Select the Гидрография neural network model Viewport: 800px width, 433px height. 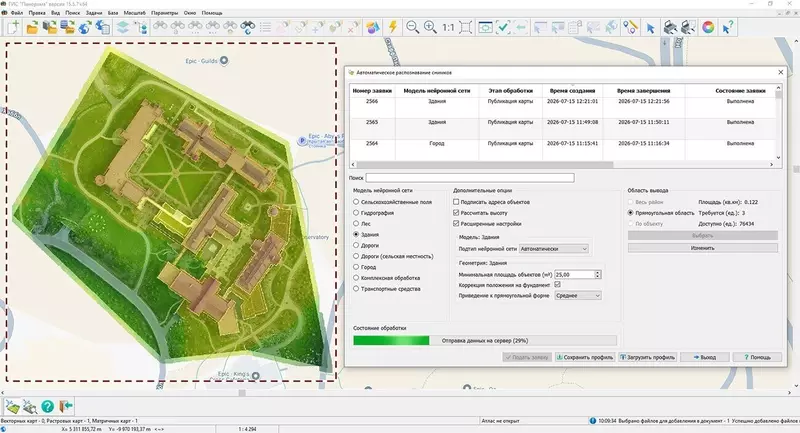(356, 213)
